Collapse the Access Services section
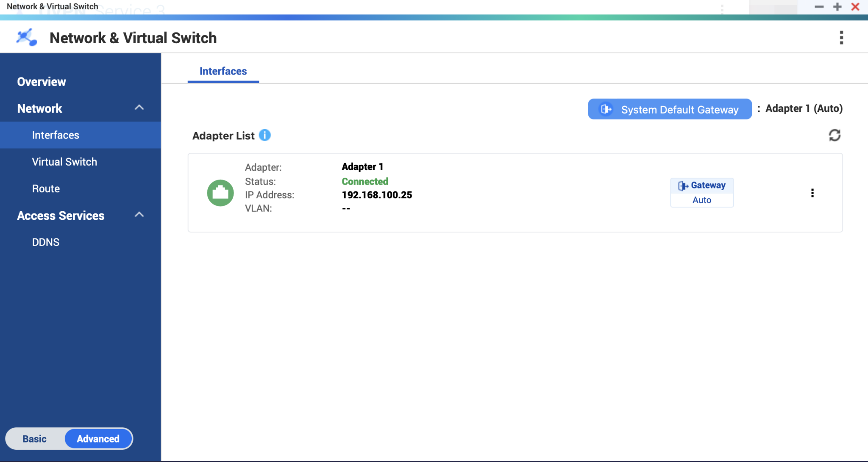868x462 pixels. pyautogui.click(x=139, y=215)
